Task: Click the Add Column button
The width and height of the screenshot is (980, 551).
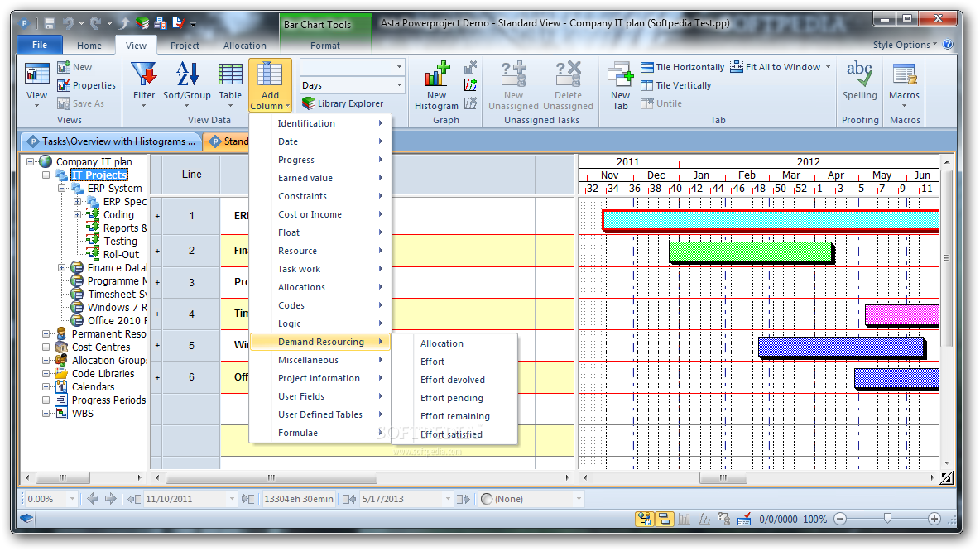Action: pyautogui.click(x=270, y=85)
